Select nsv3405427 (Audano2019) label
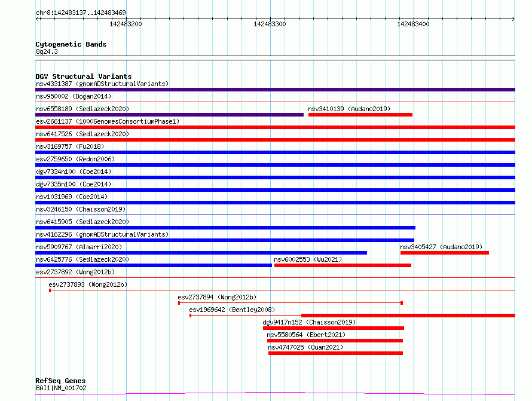The image size is (532, 401). (441, 247)
